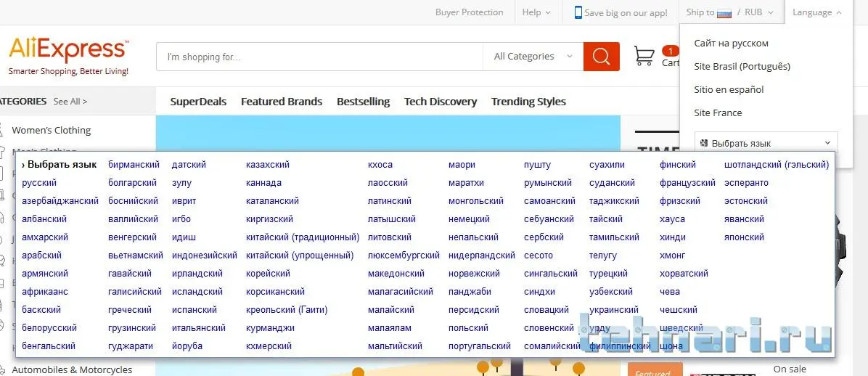Open the SuperDeals tab

click(199, 102)
